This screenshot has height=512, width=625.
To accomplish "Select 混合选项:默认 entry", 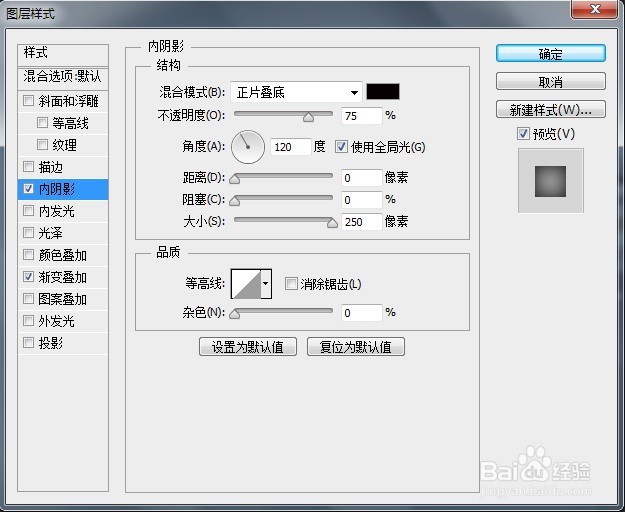I will tap(63, 77).
